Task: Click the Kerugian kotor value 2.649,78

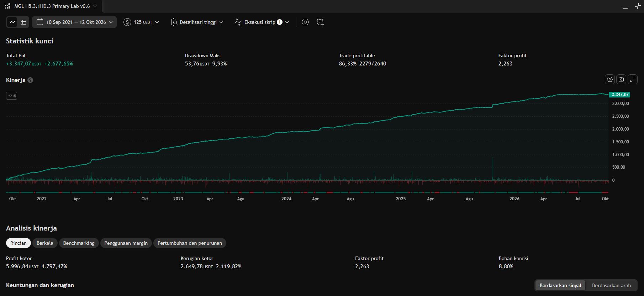Action: (197, 266)
